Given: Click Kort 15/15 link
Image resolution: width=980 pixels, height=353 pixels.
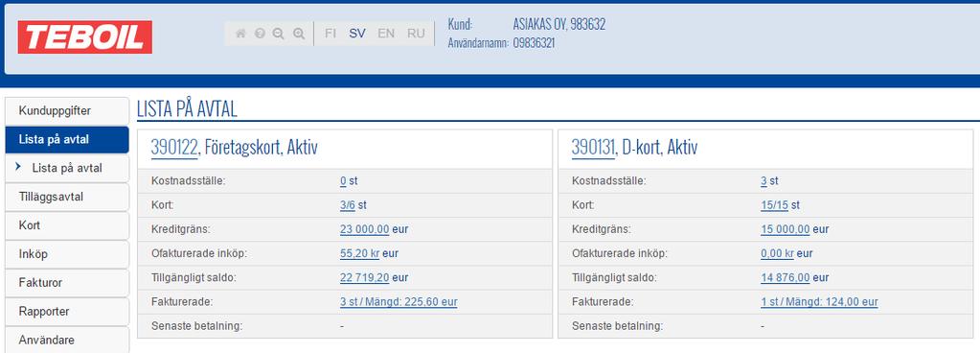Looking at the screenshot, I should [775, 205].
